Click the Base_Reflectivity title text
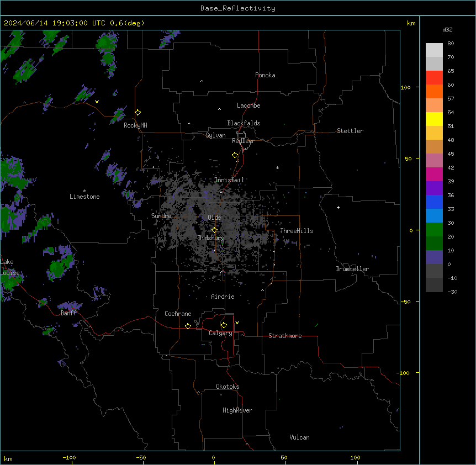476x465 pixels. pyautogui.click(x=238, y=8)
